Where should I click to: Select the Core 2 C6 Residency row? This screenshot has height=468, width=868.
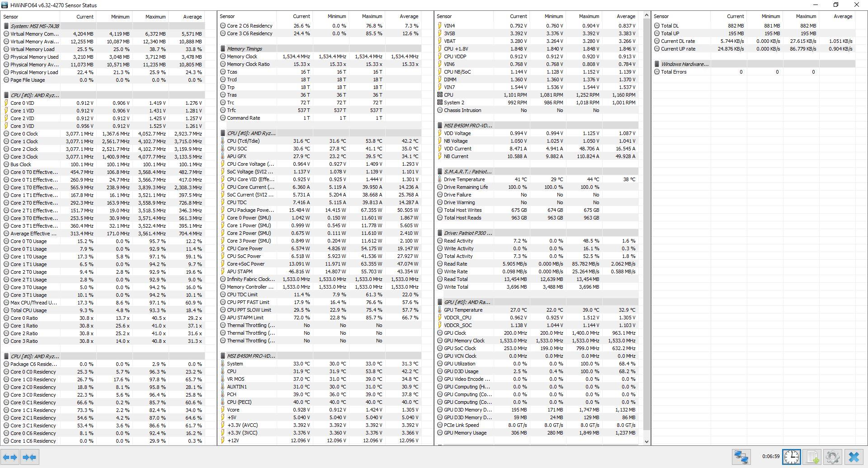(321, 26)
